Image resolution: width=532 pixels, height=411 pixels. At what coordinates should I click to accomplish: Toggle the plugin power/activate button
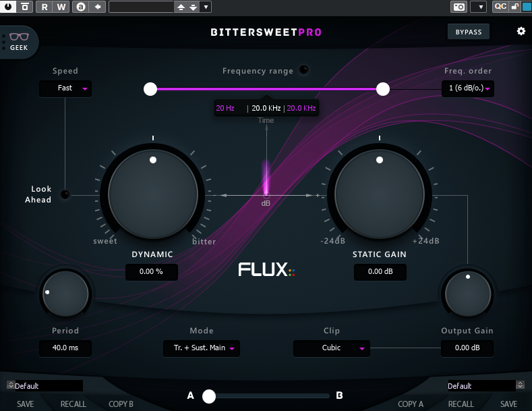pyautogui.click(x=8, y=7)
